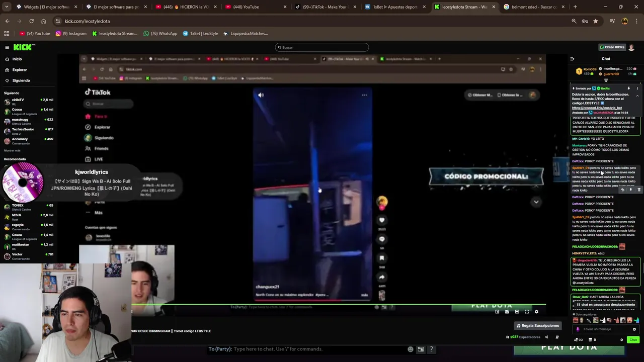
Task: Go to Inicio in Kick sidebar
Action: pyautogui.click(x=17, y=59)
